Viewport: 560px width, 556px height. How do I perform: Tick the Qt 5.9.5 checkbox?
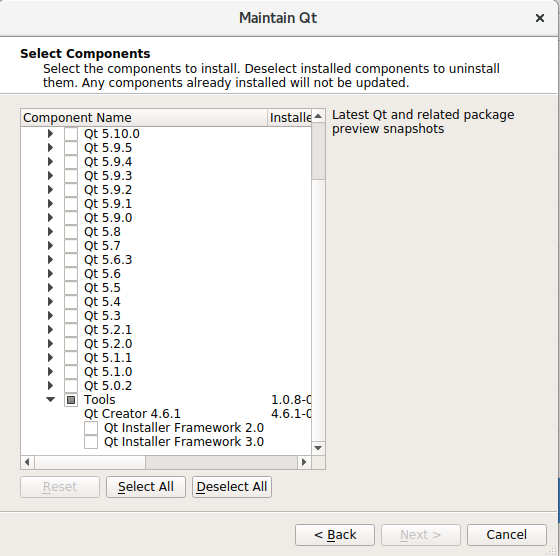[x=71, y=147]
